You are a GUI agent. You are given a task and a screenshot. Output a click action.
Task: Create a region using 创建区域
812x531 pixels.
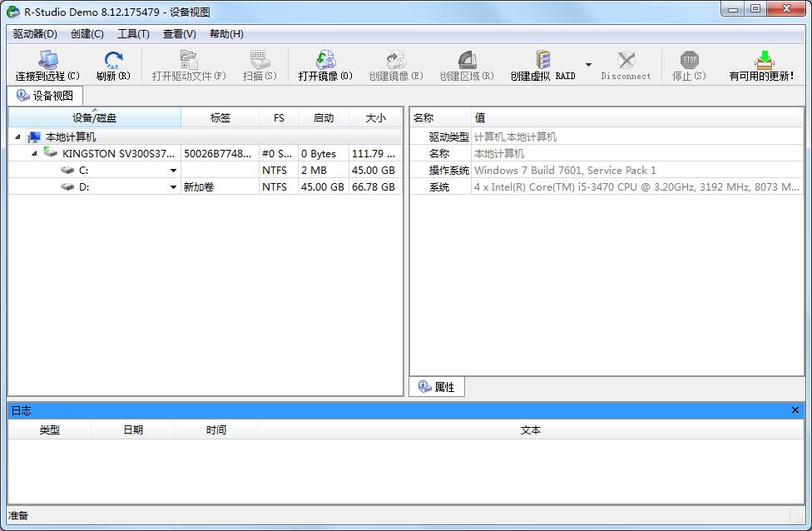tap(466, 65)
